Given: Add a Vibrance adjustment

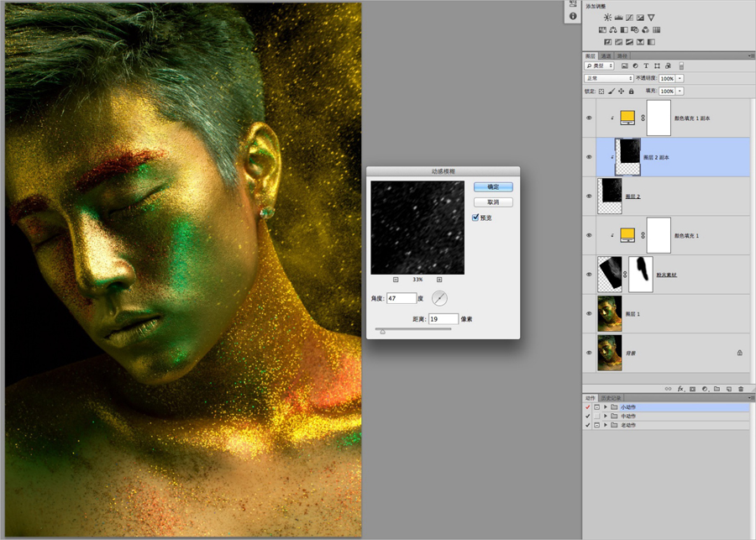Looking at the screenshot, I should point(651,18).
